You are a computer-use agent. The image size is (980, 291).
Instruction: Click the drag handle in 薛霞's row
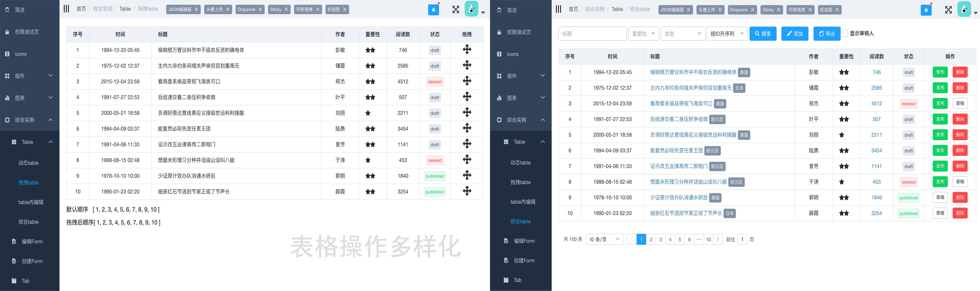pos(467,191)
